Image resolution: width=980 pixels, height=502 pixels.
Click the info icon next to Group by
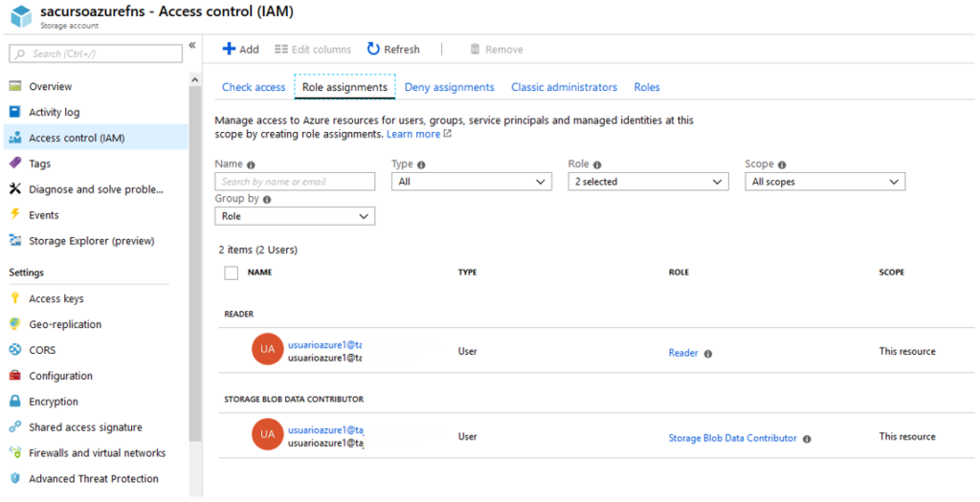tap(267, 200)
